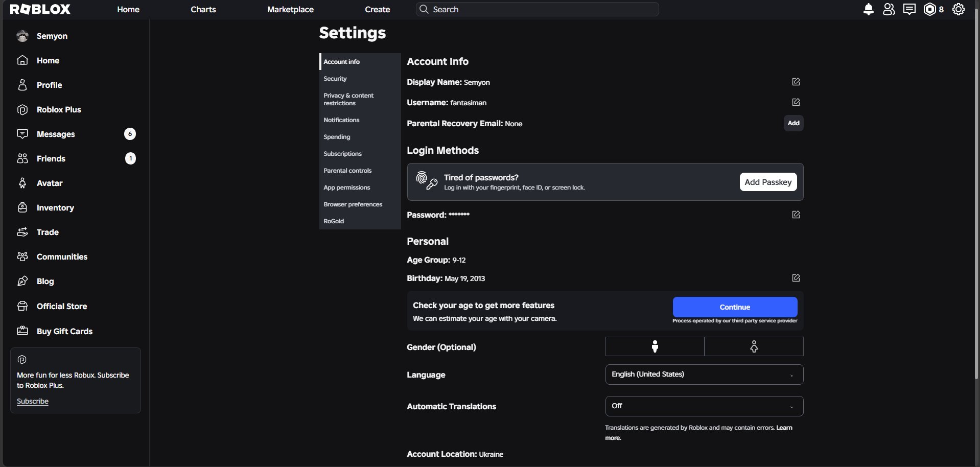Click the Home house icon in sidebar
980x467 pixels.
pyautogui.click(x=22, y=60)
